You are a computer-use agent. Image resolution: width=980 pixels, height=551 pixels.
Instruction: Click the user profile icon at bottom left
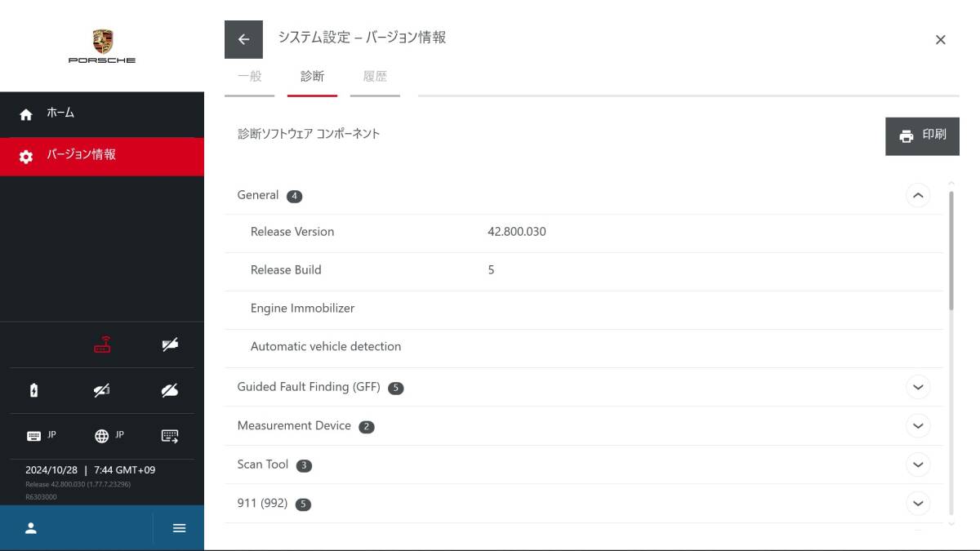tap(31, 528)
